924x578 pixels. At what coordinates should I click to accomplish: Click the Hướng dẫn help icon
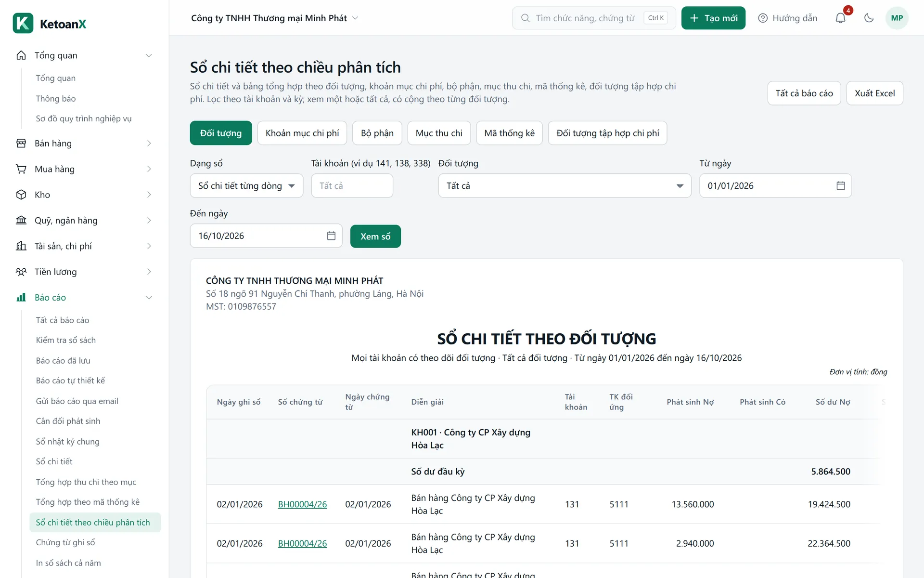[763, 18]
